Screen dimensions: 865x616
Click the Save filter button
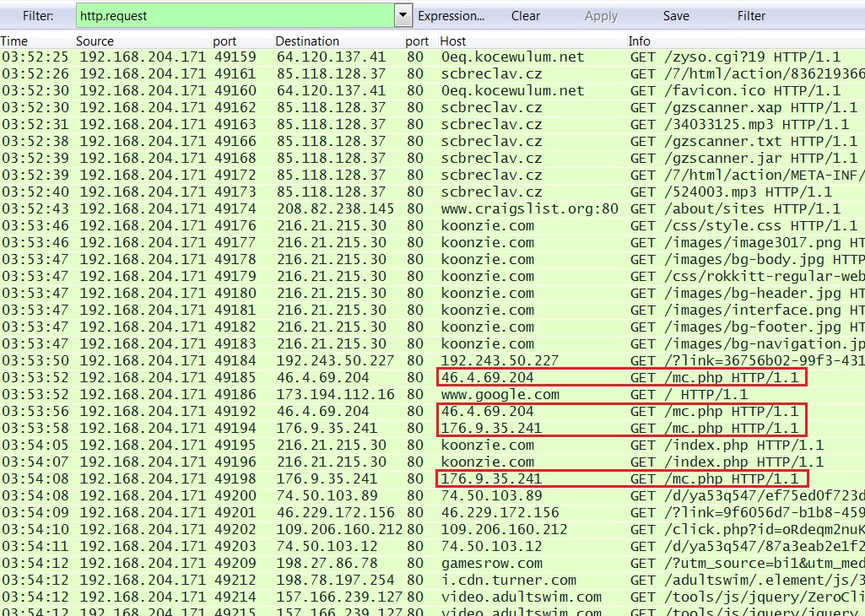(x=676, y=15)
